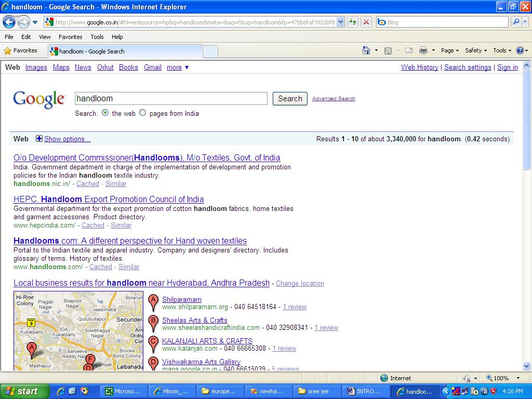Select the "pages from India" radio button
This screenshot has height=399, width=532.
click(x=142, y=113)
